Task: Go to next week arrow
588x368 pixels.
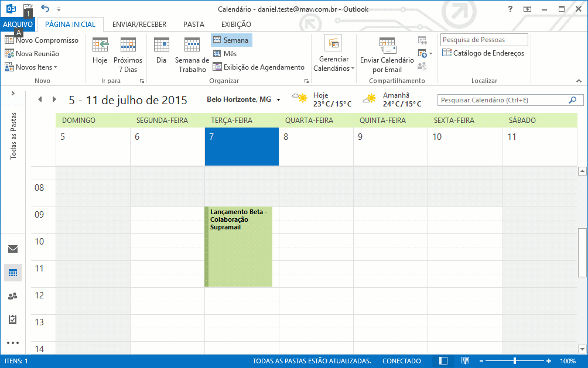Action: [x=54, y=99]
